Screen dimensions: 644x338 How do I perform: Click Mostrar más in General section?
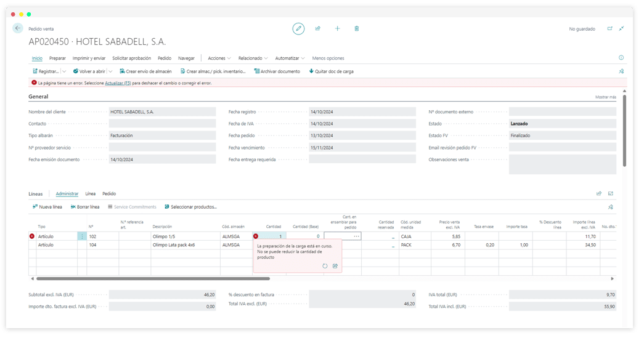pos(605,97)
